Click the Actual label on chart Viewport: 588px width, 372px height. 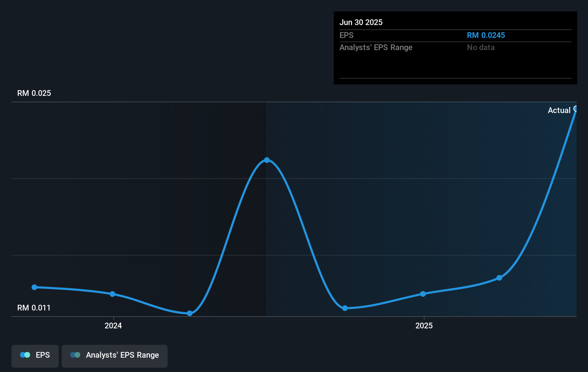click(559, 110)
